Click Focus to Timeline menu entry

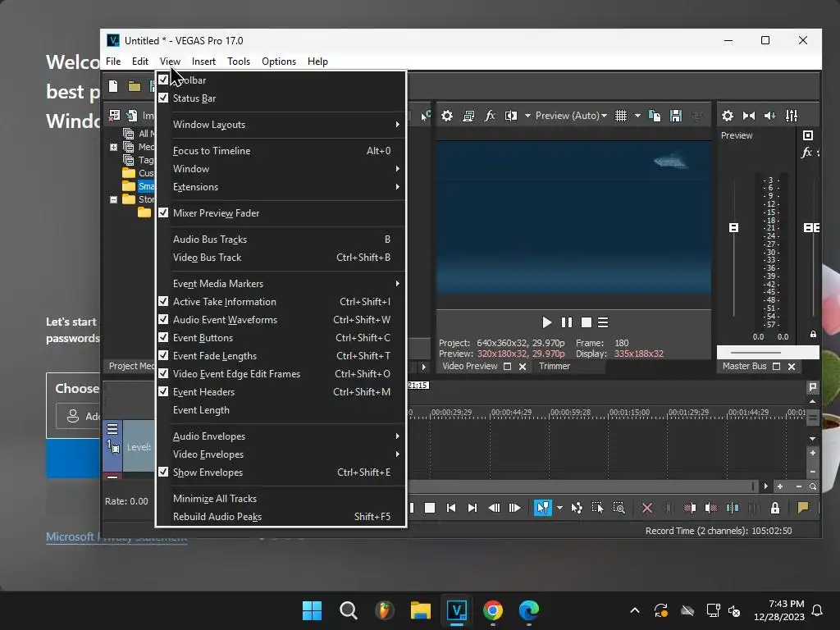point(281,151)
